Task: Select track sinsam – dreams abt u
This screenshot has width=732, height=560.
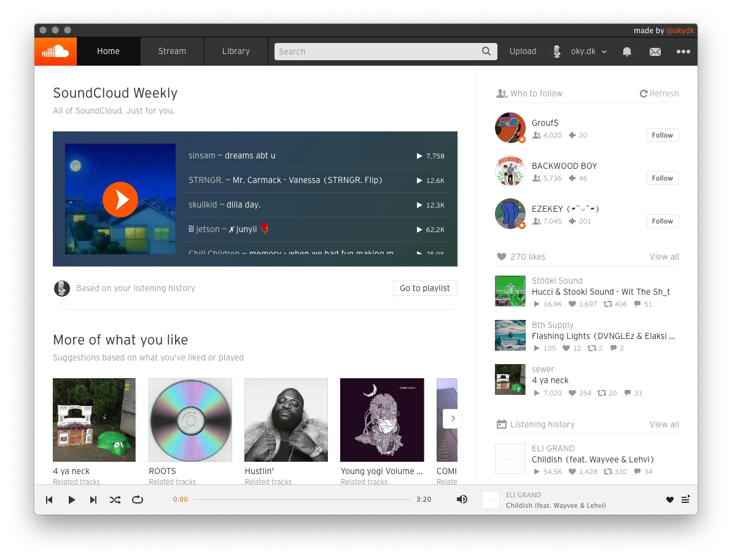Action: 316,155
